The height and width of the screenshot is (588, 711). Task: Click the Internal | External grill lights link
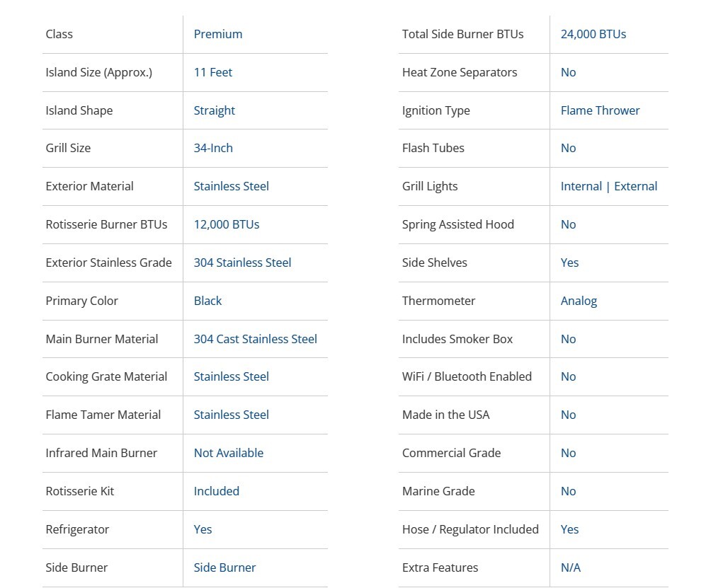tap(608, 186)
